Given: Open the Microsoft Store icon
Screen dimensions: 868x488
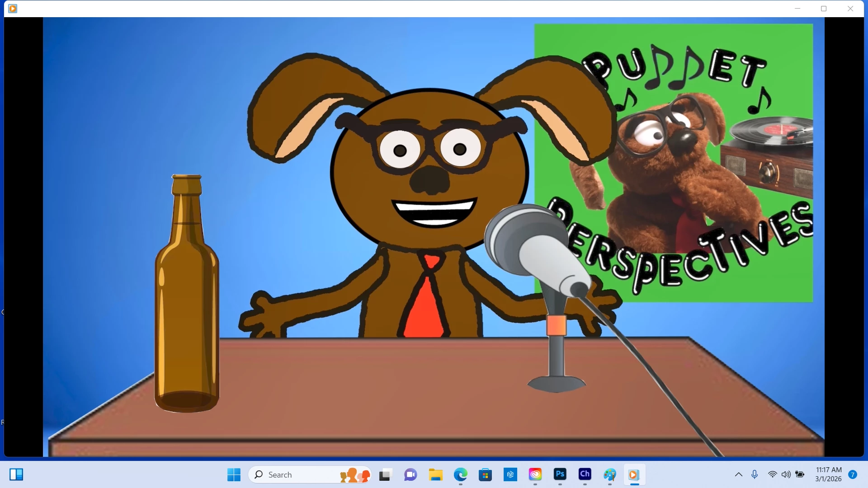Looking at the screenshot, I should (485, 474).
